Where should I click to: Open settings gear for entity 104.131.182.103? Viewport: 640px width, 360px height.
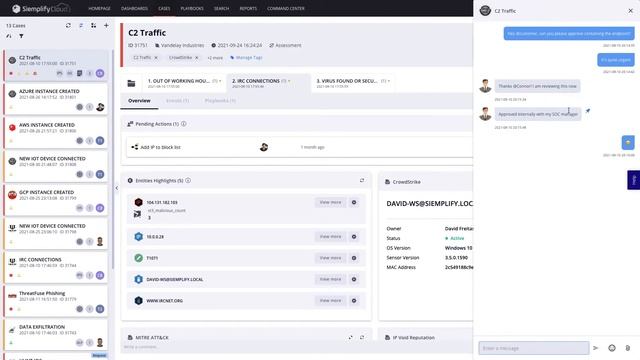click(354, 202)
